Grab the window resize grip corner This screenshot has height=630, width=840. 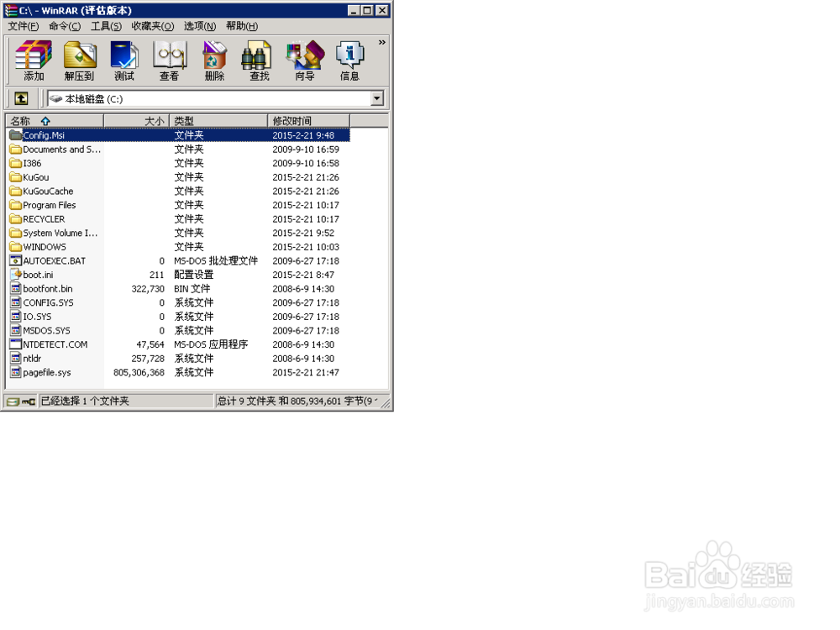(386, 403)
